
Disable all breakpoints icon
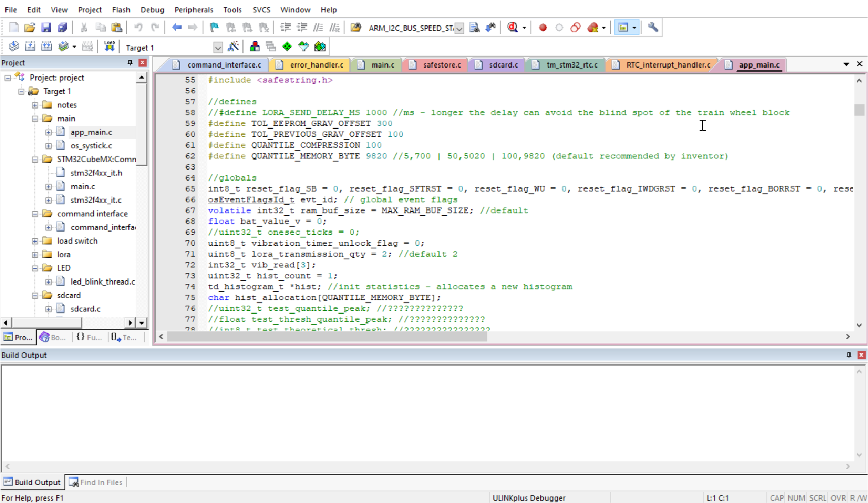[575, 27]
